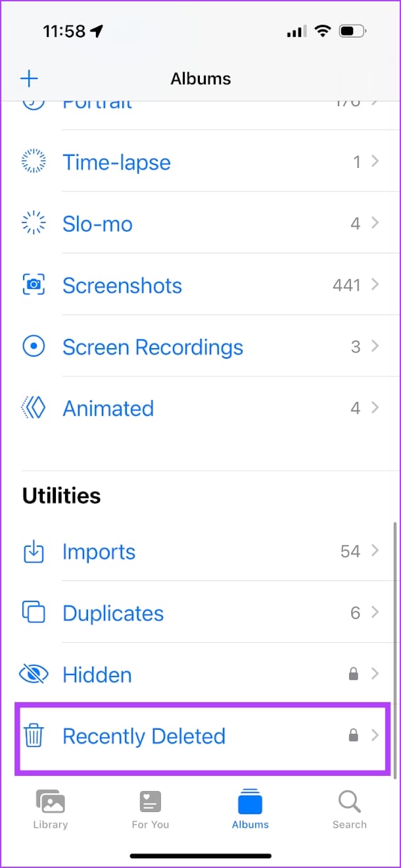Expand Screen Recordings using its chevron
The width and height of the screenshot is (401, 868).
(374, 346)
